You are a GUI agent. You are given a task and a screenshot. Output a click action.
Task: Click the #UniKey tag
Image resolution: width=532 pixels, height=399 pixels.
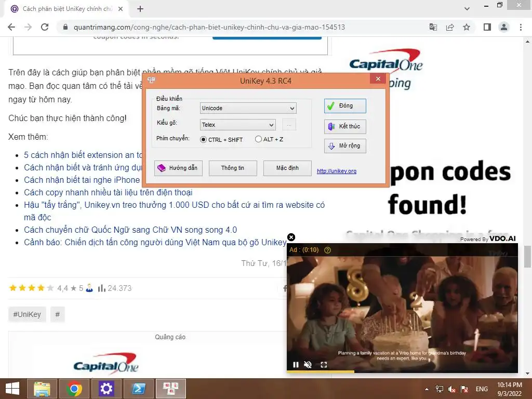(27, 314)
